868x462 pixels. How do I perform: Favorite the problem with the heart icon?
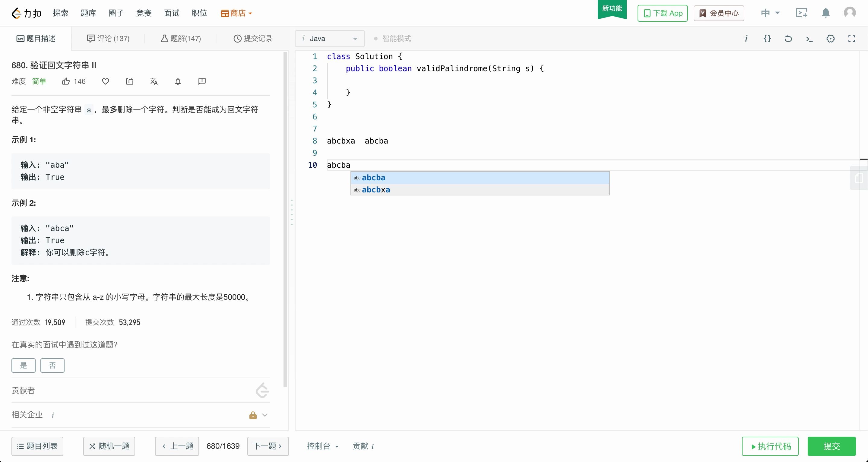click(x=105, y=81)
